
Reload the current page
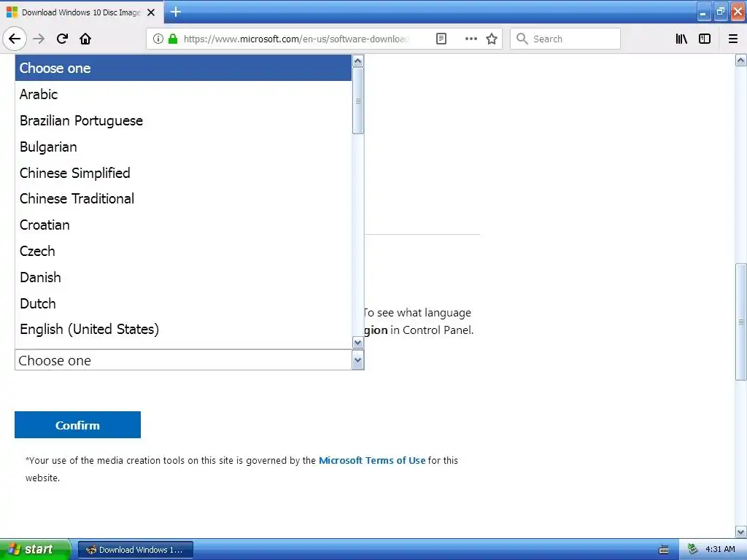pyautogui.click(x=62, y=39)
